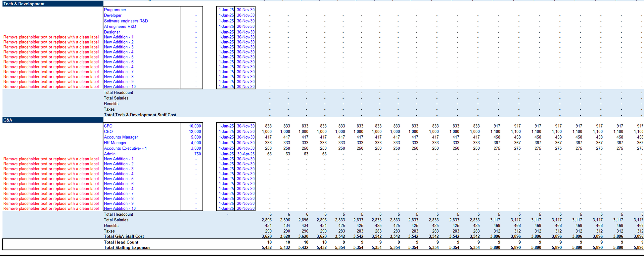The height and width of the screenshot is (257, 644).
Task: Click the Total Head Count row label
Action: 121,242
